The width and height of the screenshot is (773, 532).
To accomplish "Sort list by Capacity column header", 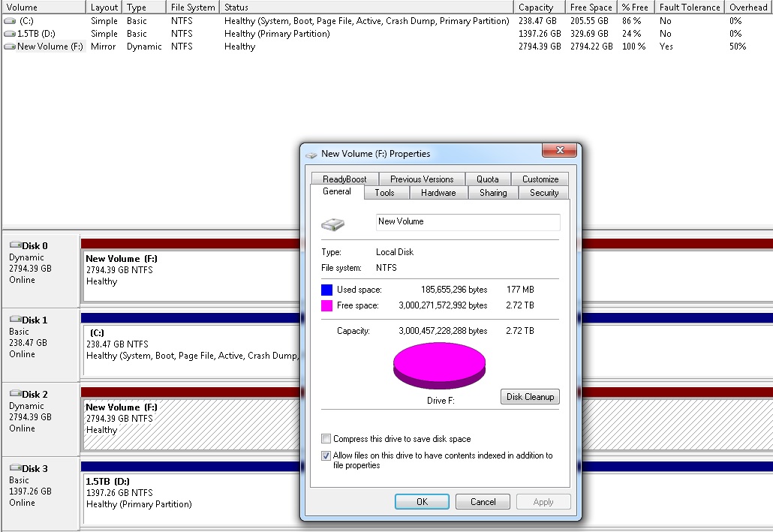I will pos(536,7).
